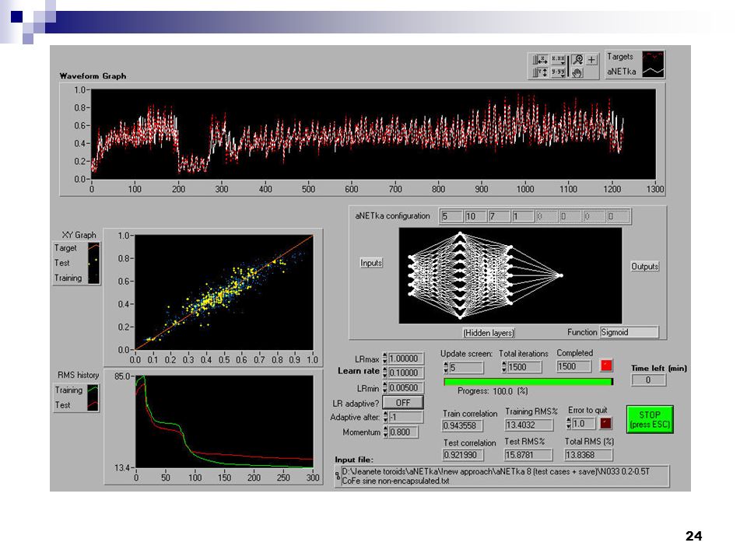Screen dimensions: 747x560
Task: Click the X-axis autoscale icon
Action: [x=540, y=60]
